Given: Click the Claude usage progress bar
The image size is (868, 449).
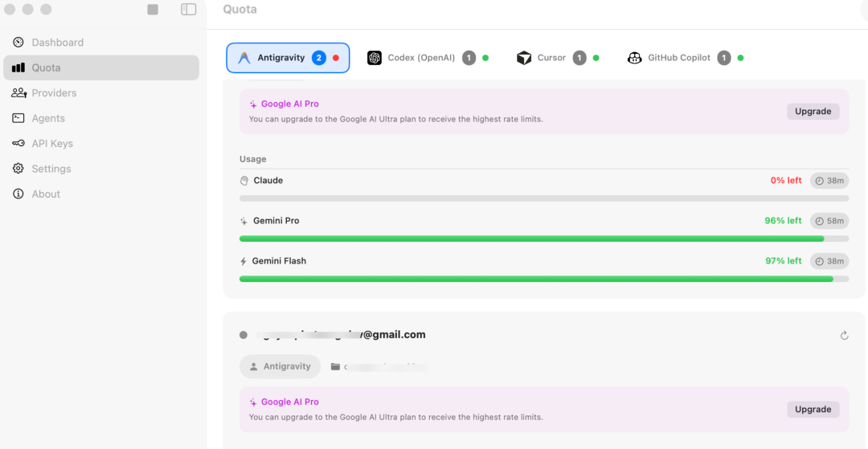Looking at the screenshot, I should point(544,198).
